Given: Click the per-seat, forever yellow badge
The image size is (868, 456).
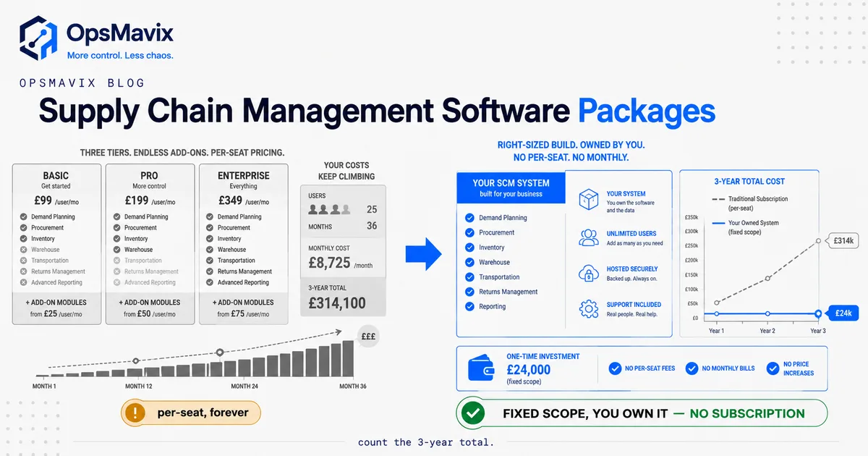Looking at the screenshot, I should [x=191, y=413].
